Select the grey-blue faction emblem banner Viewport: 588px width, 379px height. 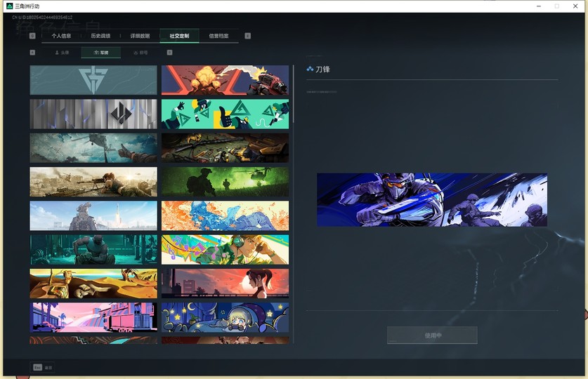click(x=93, y=80)
